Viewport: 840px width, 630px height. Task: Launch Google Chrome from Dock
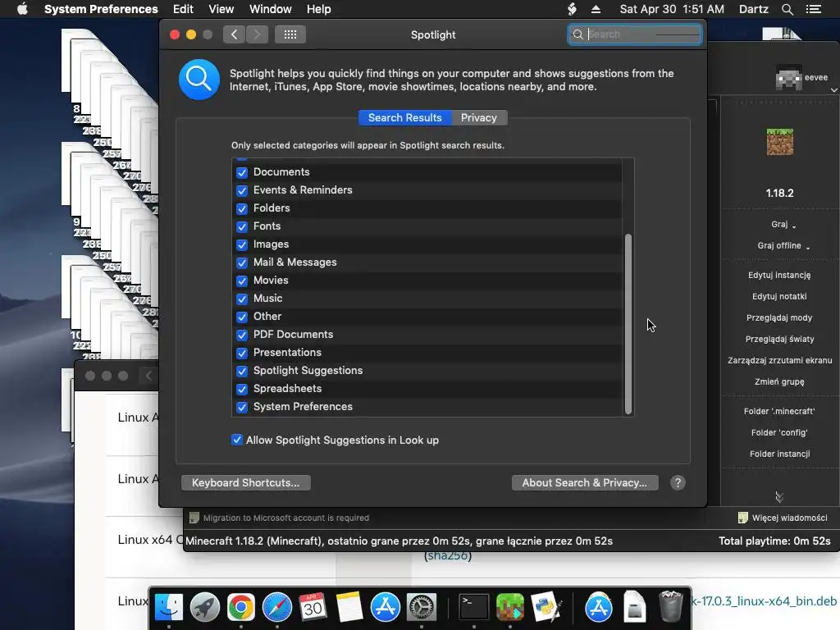click(x=240, y=607)
